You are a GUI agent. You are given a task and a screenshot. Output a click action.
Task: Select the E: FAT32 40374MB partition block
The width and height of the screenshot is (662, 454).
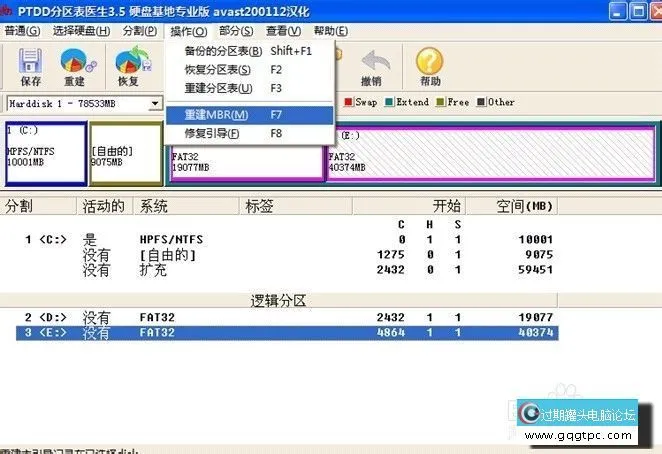(x=491, y=155)
